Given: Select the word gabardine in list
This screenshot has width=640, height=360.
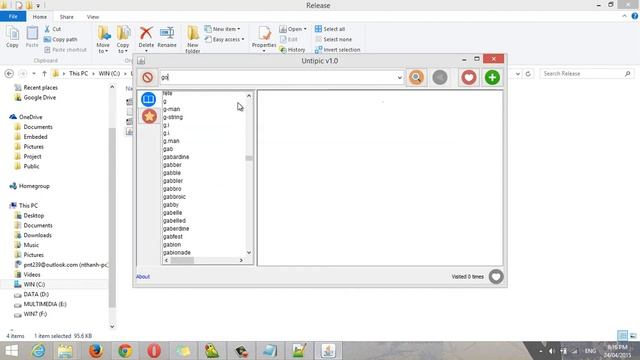Looking at the screenshot, I should pyautogui.click(x=176, y=157).
